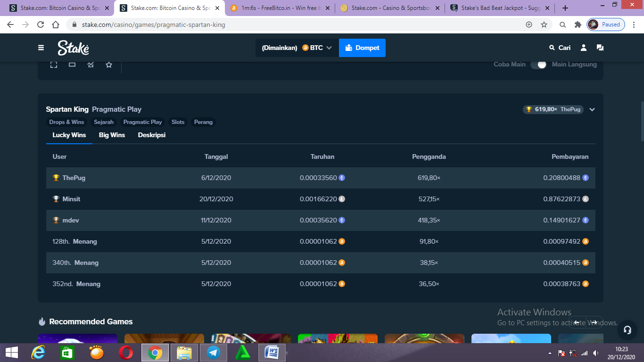The width and height of the screenshot is (644, 362).
Task: Enter fullscreen mode for the game
Action: [x=54, y=65]
